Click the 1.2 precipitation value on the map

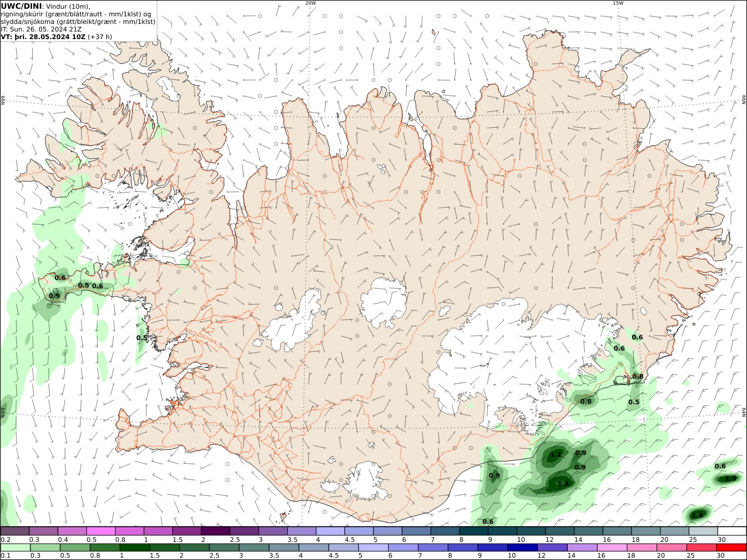click(x=556, y=454)
